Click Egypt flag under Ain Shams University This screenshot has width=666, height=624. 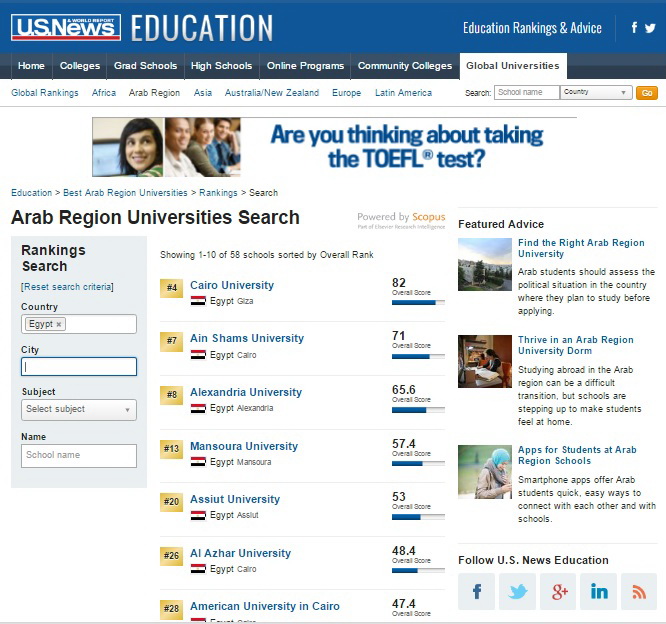pos(198,355)
